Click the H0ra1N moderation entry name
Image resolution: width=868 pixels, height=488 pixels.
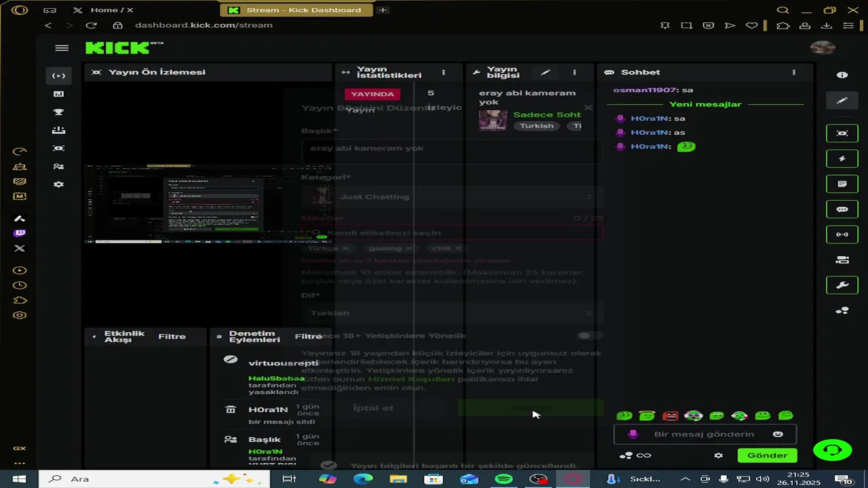coord(268,409)
